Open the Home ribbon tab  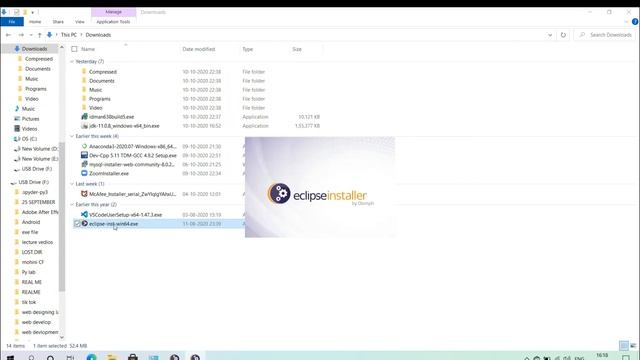pyautogui.click(x=35, y=22)
